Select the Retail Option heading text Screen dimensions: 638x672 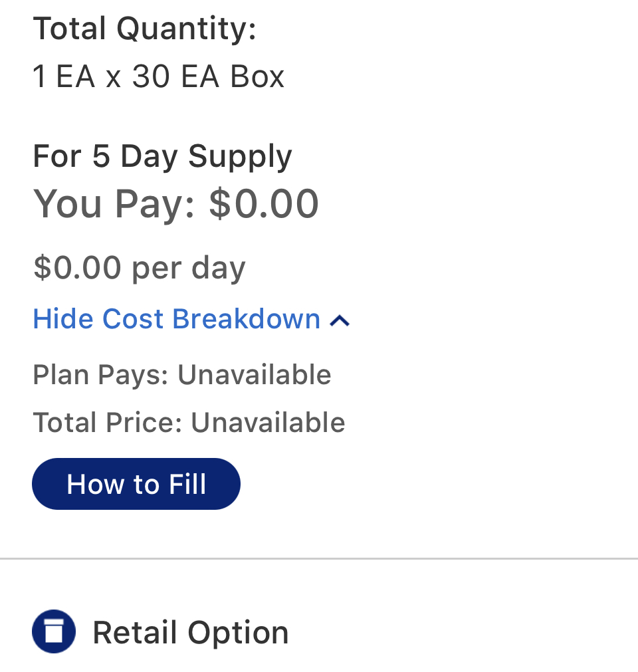tap(191, 633)
